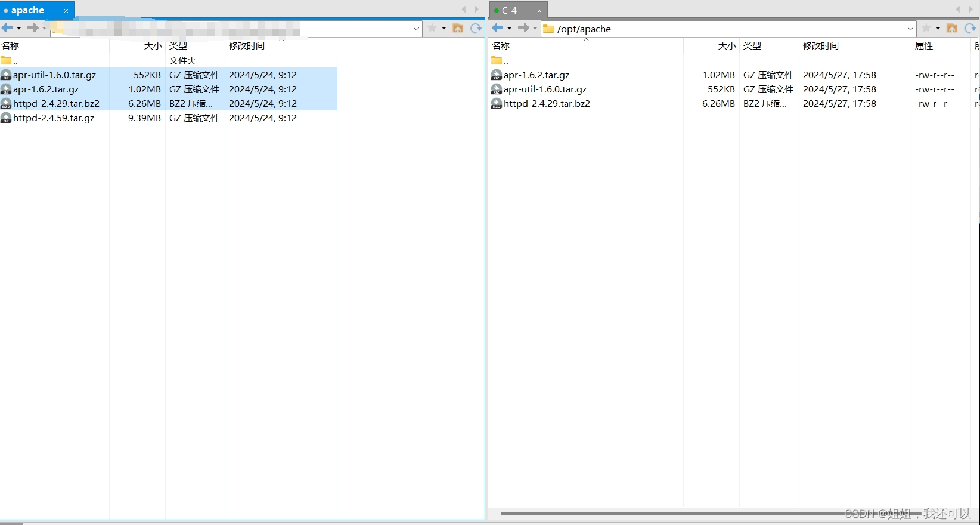Expand left pane path dropdown

(416, 29)
